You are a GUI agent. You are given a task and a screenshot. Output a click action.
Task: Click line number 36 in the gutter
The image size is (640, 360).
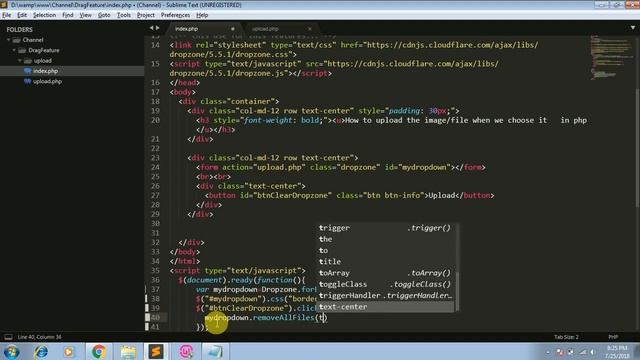pos(155,280)
